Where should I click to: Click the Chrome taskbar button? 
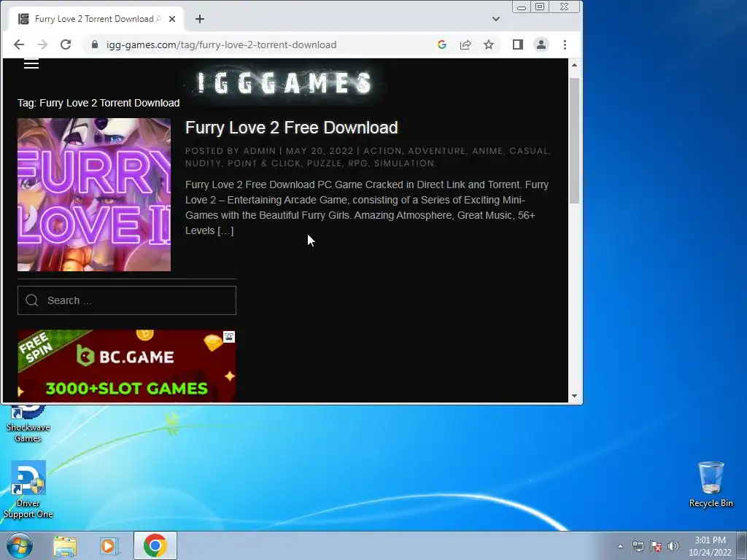tap(155, 545)
